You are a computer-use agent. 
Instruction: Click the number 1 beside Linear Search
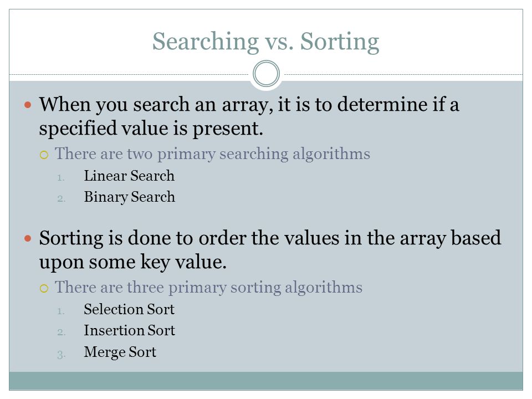[61, 177]
